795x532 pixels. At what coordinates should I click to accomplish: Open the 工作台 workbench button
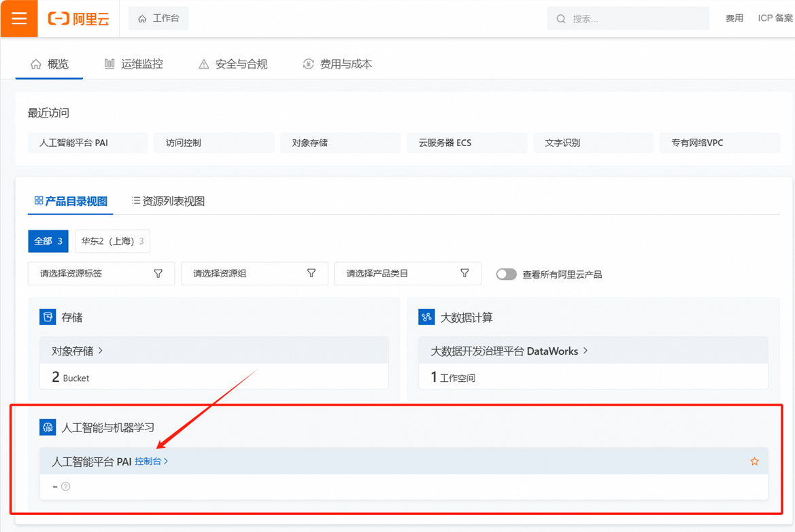tap(158, 18)
